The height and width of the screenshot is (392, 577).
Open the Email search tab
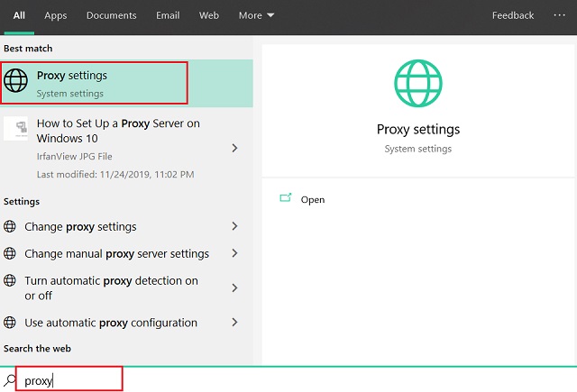[168, 15]
